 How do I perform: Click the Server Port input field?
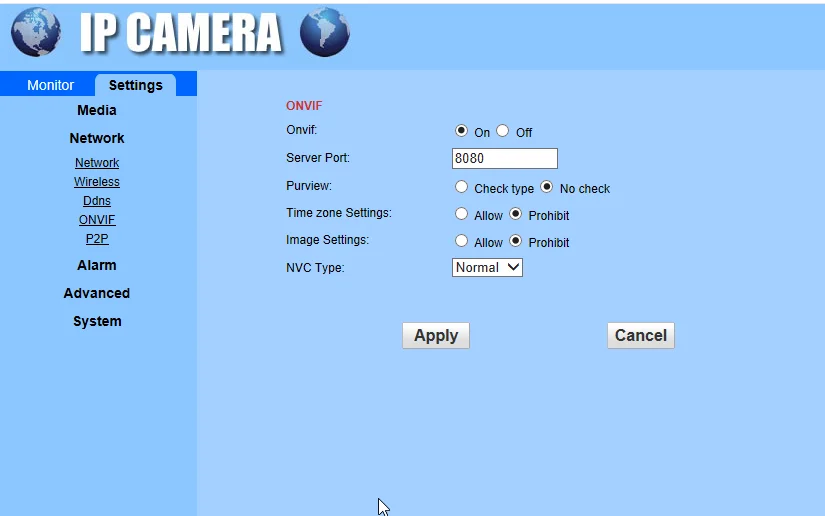[505, 158]
